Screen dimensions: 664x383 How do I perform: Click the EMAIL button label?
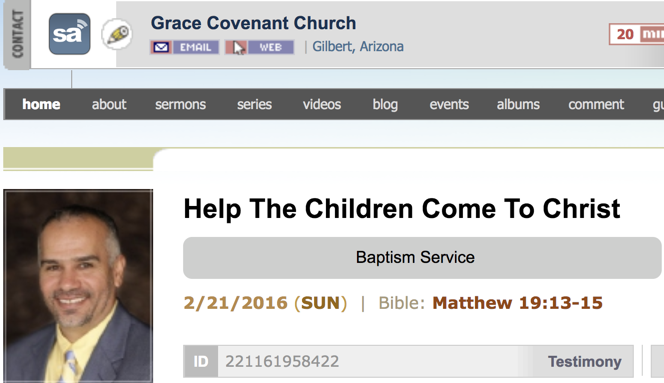click(196, 47)
